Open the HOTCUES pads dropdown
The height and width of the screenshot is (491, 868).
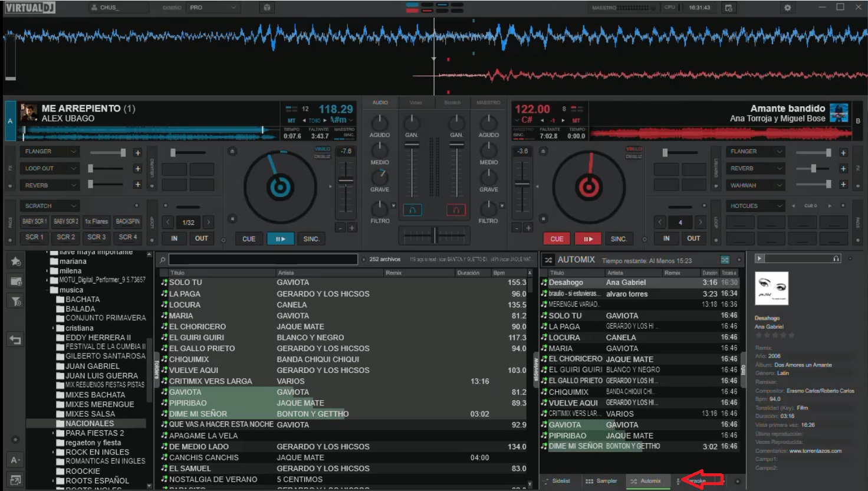pyautogui.click(x=755, y=206)
